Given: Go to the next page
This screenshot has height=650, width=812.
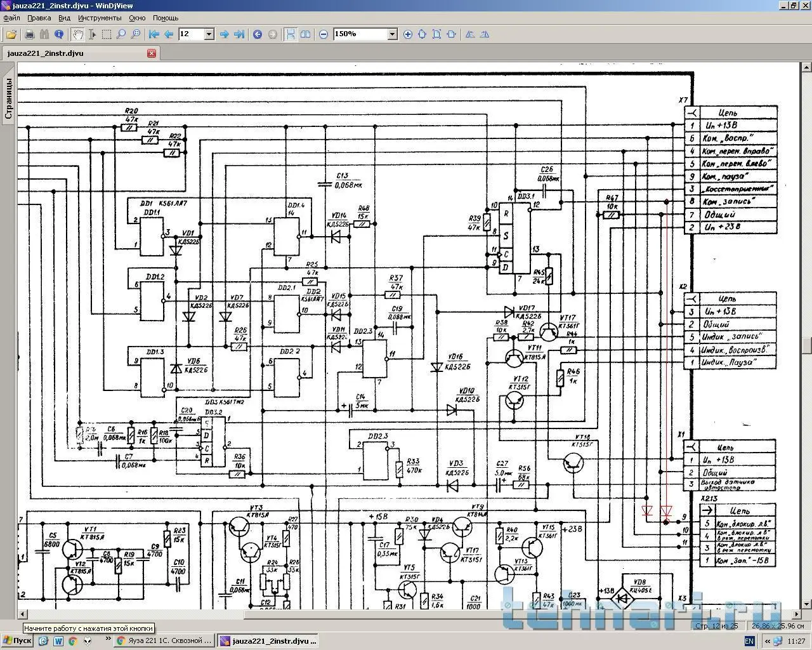Looking at the screenshot, I should 224,34.
